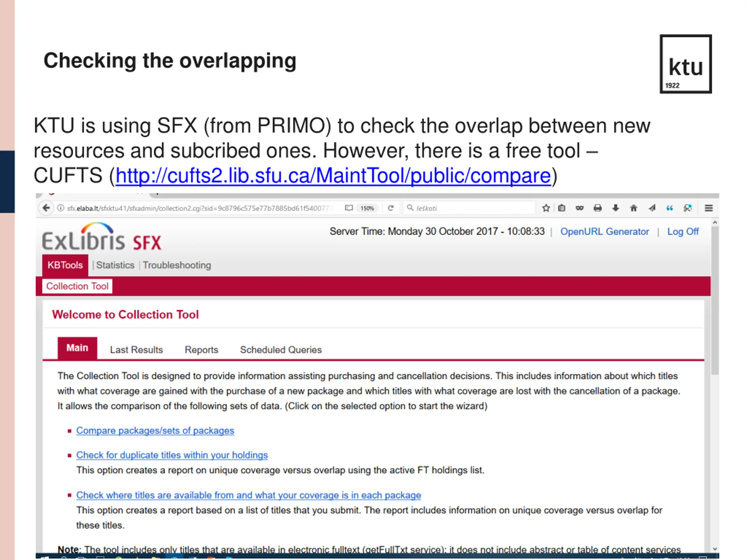Click the extension icon beside the menu
The width and height of the screenshot is (747, 560).
tap(687, 208)
